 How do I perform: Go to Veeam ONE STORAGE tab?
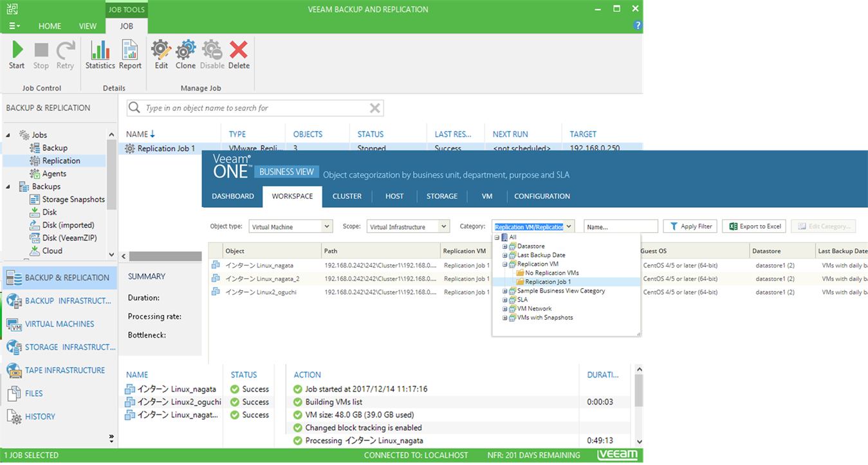442,196
